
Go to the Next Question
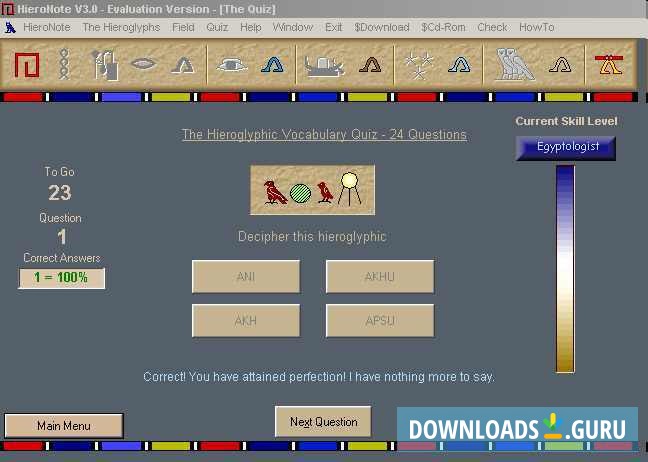(x=323, y=422)
